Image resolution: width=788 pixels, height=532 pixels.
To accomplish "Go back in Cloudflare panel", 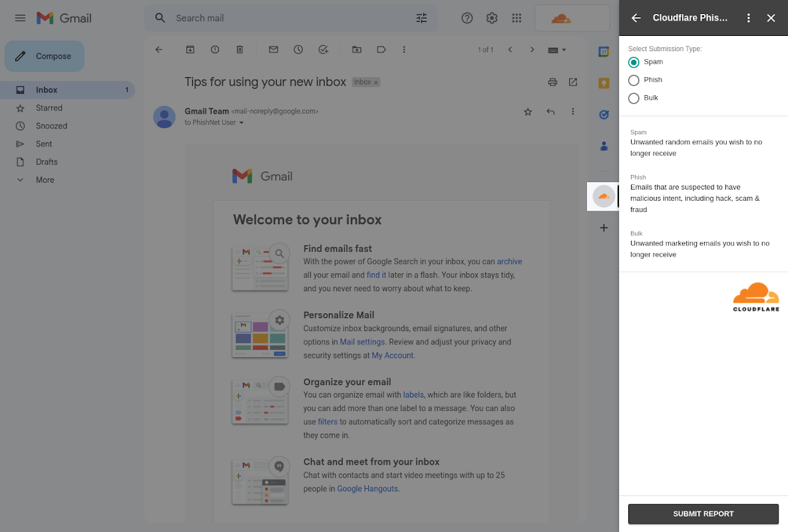I will click(636, 18).
